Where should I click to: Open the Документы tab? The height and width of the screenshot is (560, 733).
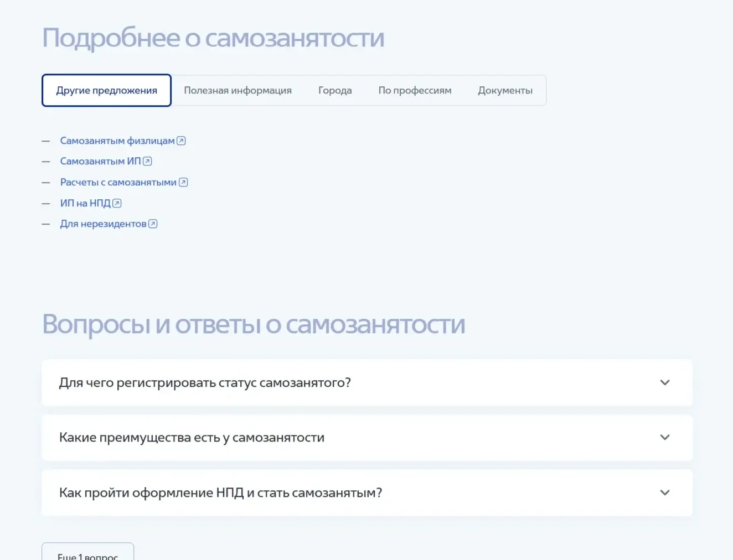click(x=505, y=90)
